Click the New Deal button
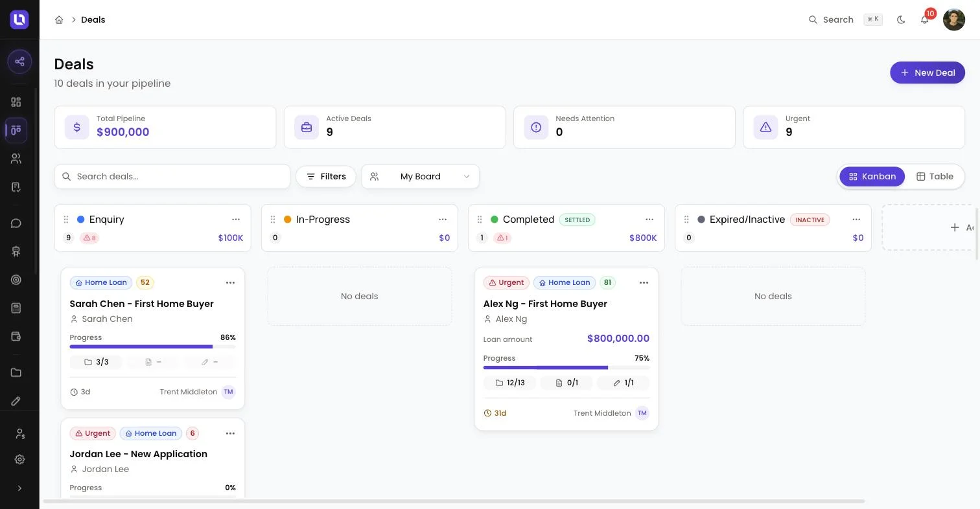The width and height of the screenshot is (980, 509). [927, 73]
